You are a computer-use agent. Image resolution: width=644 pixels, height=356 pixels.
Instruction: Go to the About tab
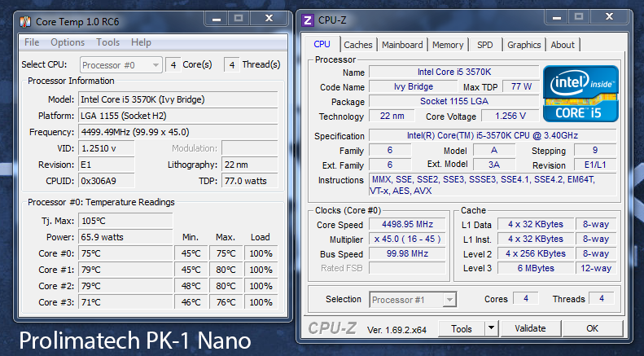point(563,45)
